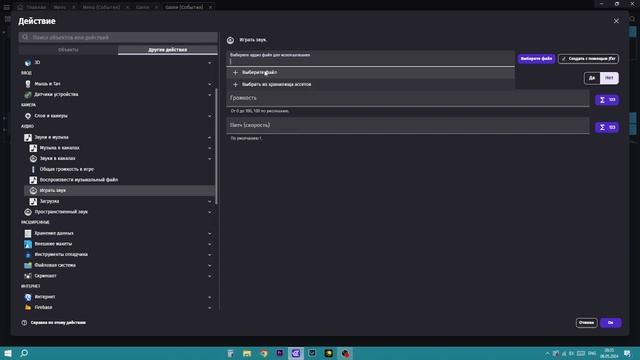This screenshot has height=360, width=640.
Task: Click the Хранение данных storage icon
Action: tap(28, 233)
